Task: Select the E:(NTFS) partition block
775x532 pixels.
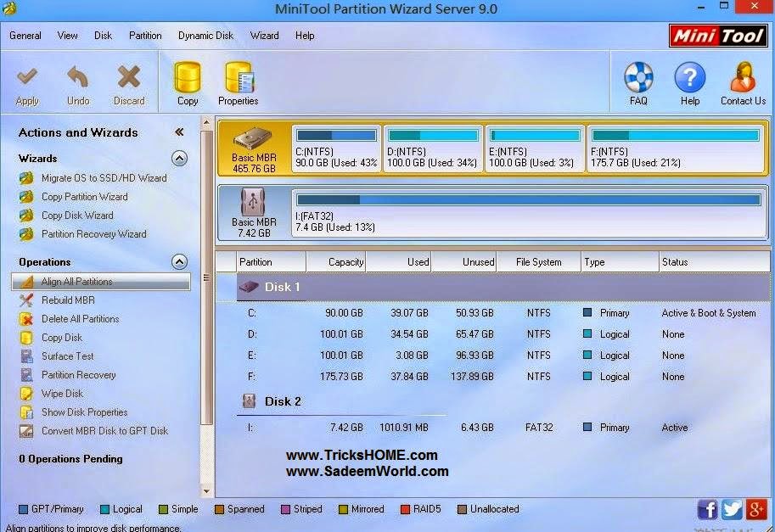Action: pos(536,148)
